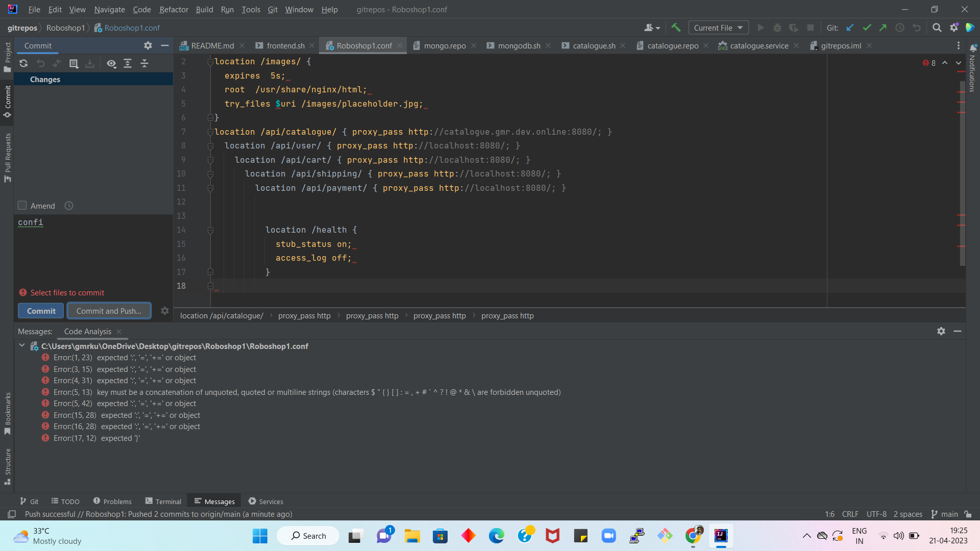980x551 pixels.
Task: Open the Bookmarks sidebar button
Action: point(7,413)
